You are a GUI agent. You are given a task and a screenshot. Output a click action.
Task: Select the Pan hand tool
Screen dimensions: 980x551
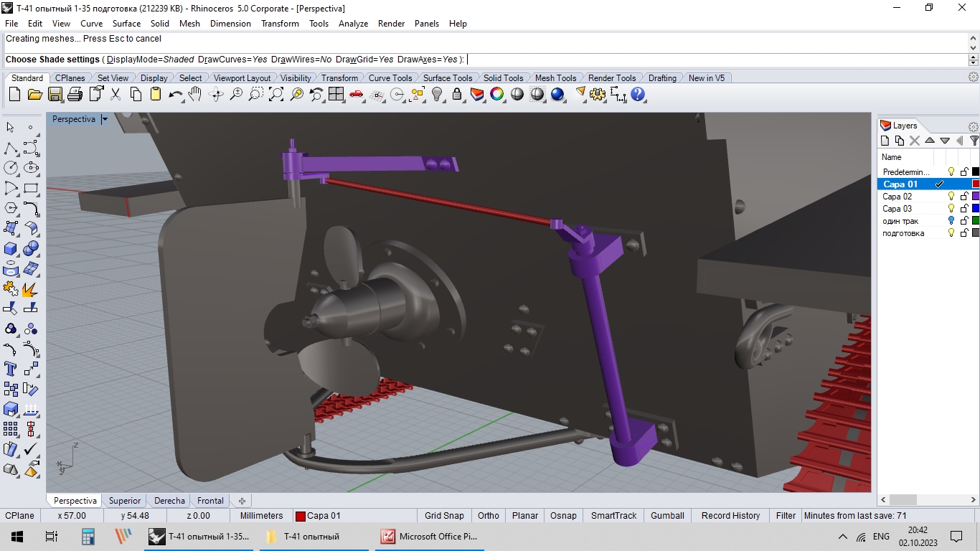[195, 94]
